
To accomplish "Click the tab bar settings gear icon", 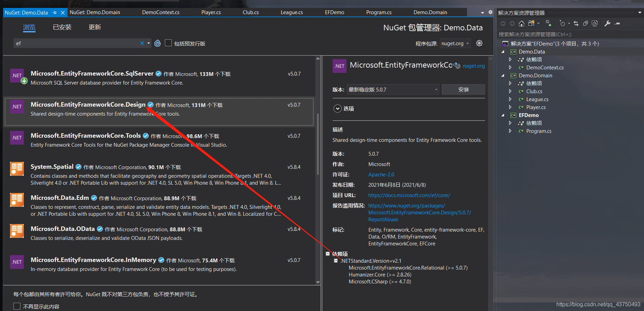I will point(491,12).
